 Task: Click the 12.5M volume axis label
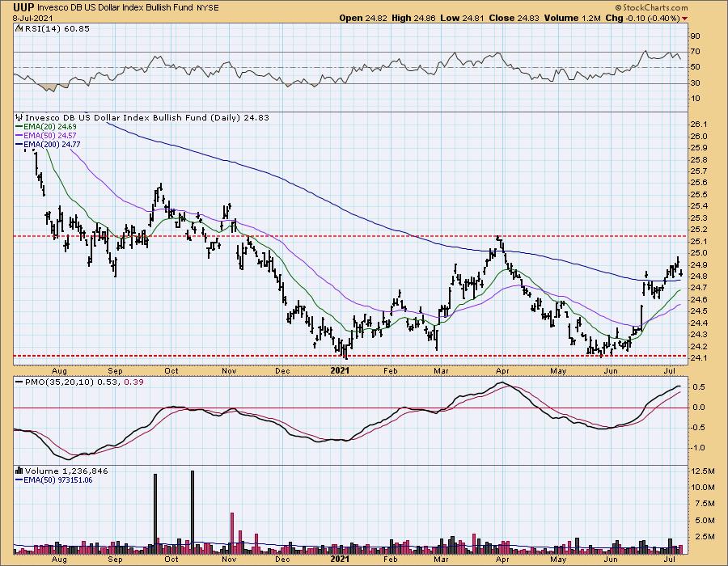pos(702,471)
